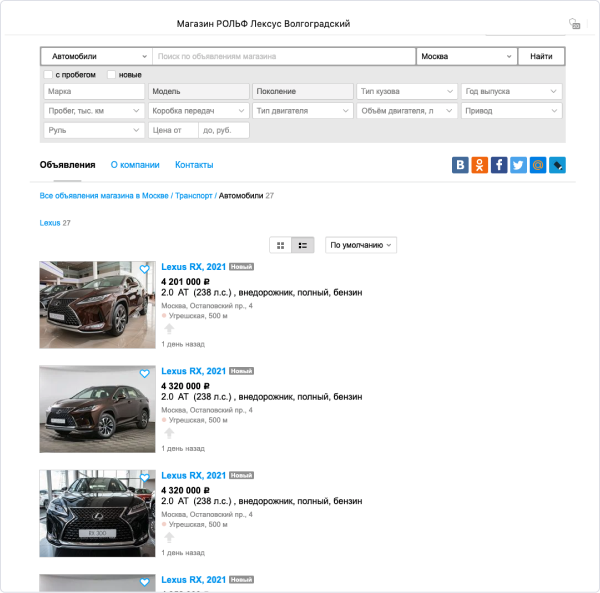The width and height of the screenshot is (600, 593).
Task: Share the page on Twitter
Action: pos(518,165)
